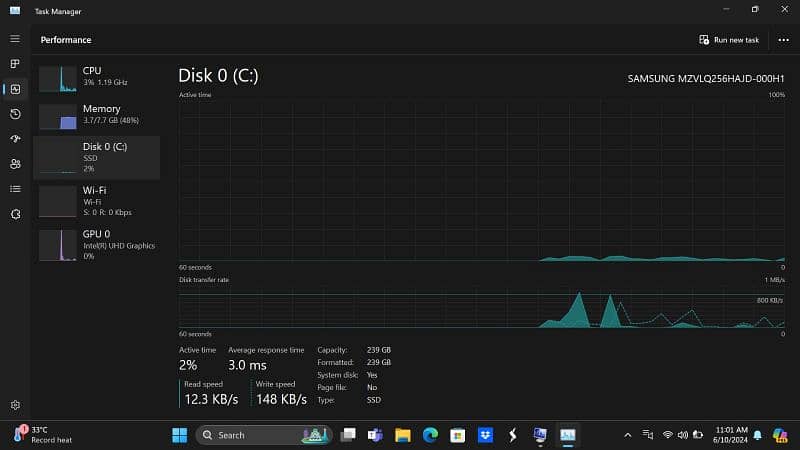800x450 pixels.
Task: Open the three-dot more options menu
Action: point(783,40)
